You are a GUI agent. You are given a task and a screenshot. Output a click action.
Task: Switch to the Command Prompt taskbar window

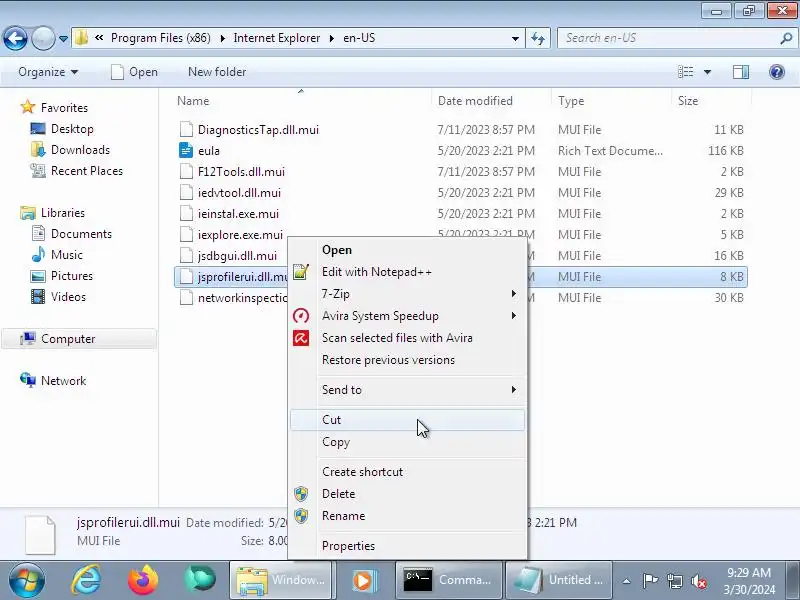tap(448, 580)
